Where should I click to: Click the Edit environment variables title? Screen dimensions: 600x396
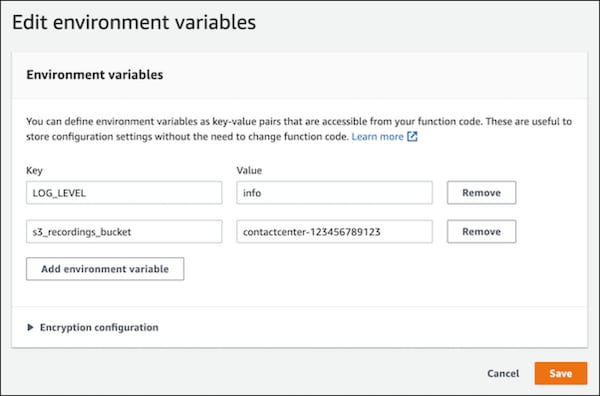click(x=134, y=22)
